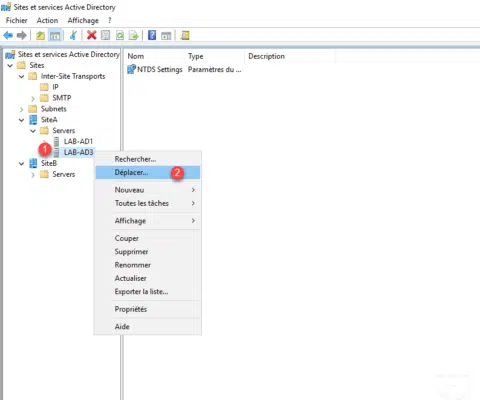Click the green Refresh toolbar icon

[119, 35]
